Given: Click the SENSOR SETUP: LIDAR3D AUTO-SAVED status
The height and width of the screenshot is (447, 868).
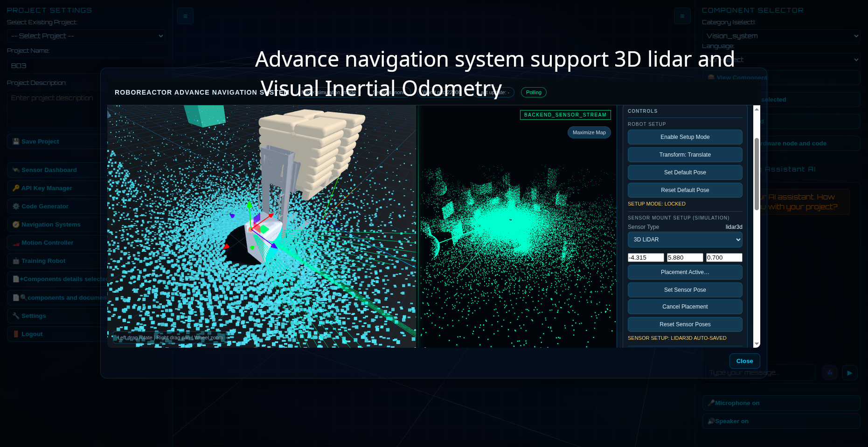Looking at the screenshot, I should click(677, 338).
